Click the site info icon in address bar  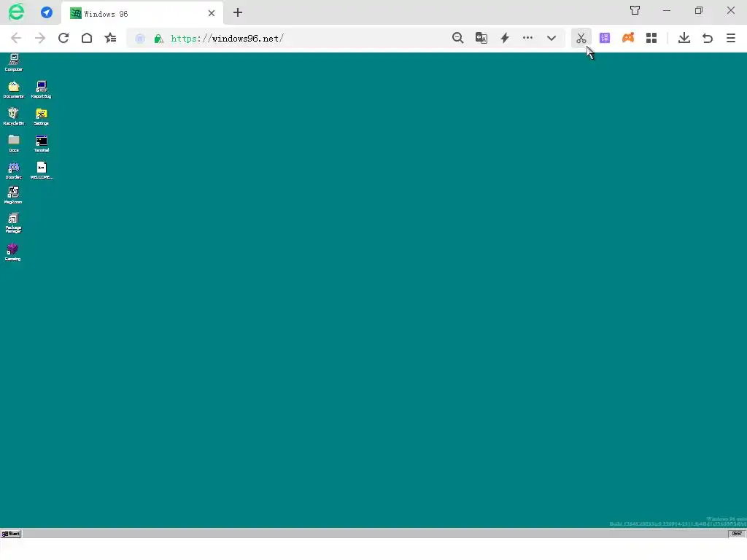(x=140, y=39)
